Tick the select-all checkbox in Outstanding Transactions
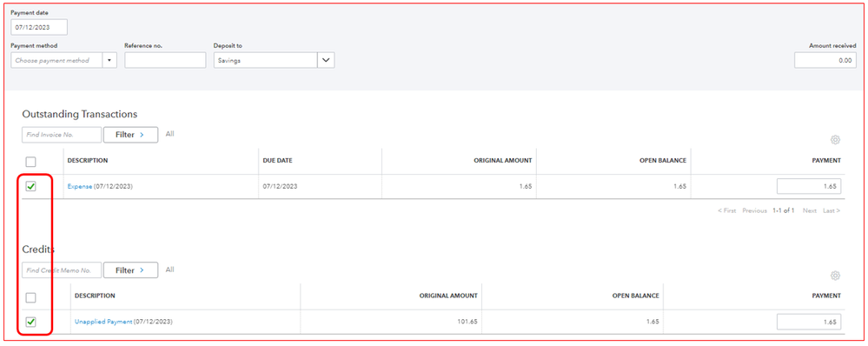This screenshot has width=868, height=346. 31,162
